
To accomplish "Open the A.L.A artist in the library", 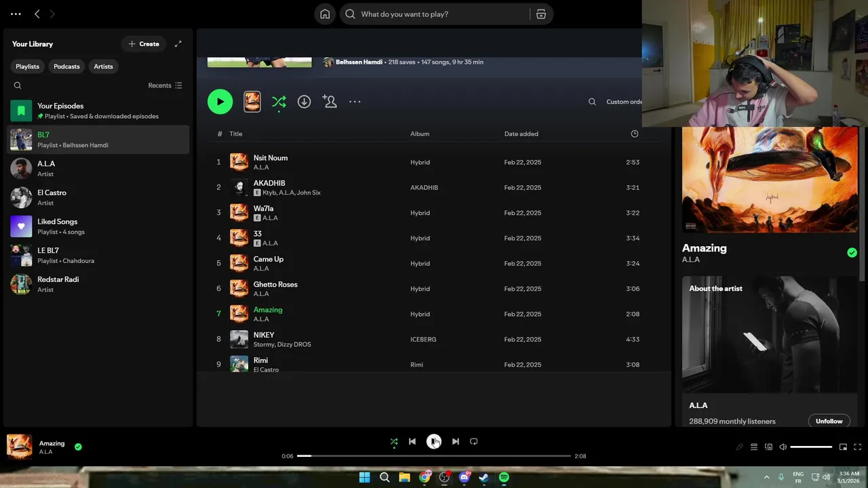I will coord(98,168).
